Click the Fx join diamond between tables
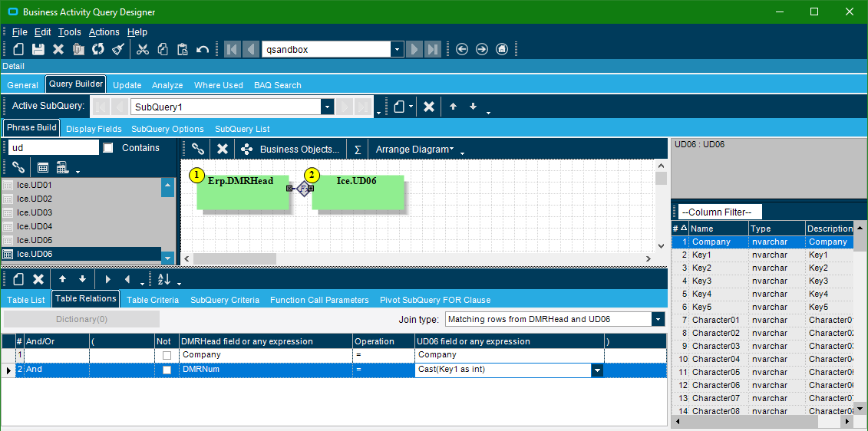This screenshot has height=431, width=868. (x=303, y=188)
